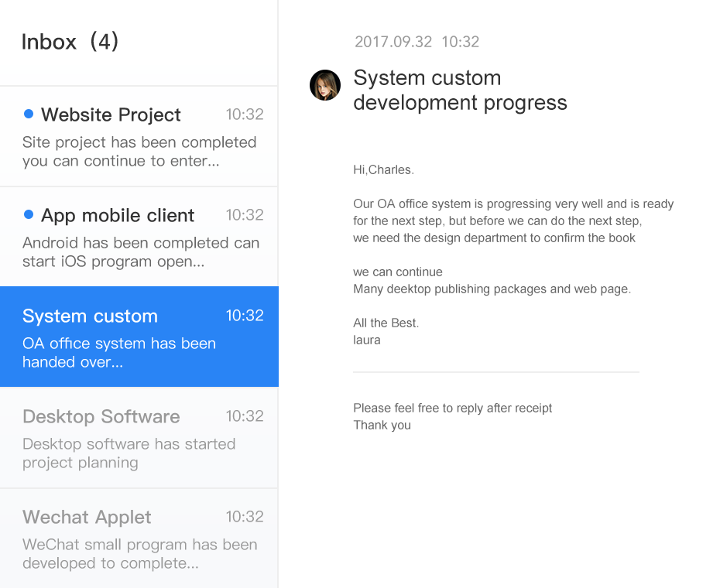Viewport: 720px width, 588px height.
Task: Click the Inbox (4) header
Action: [x=70, y=42]
